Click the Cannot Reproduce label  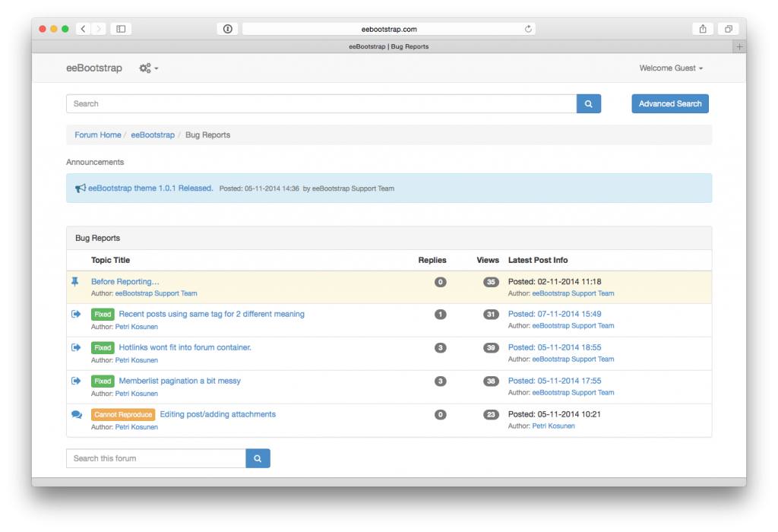coord(123,414)
